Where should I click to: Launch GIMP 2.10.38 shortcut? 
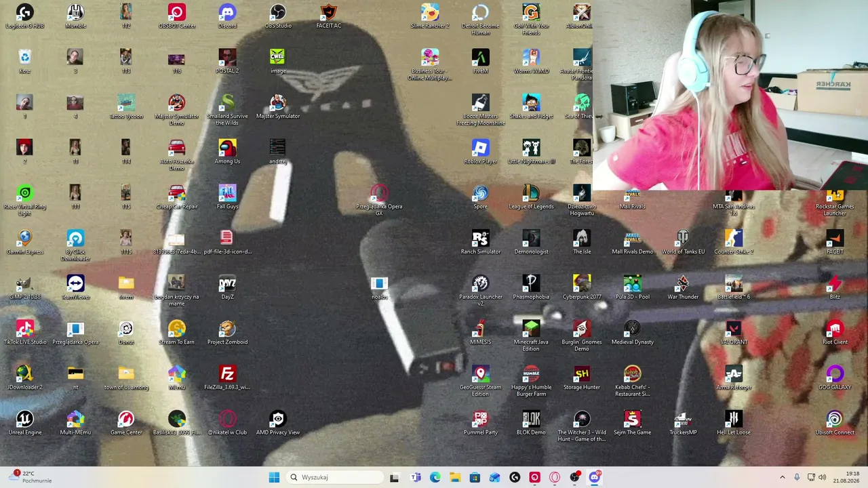[24, 287]
